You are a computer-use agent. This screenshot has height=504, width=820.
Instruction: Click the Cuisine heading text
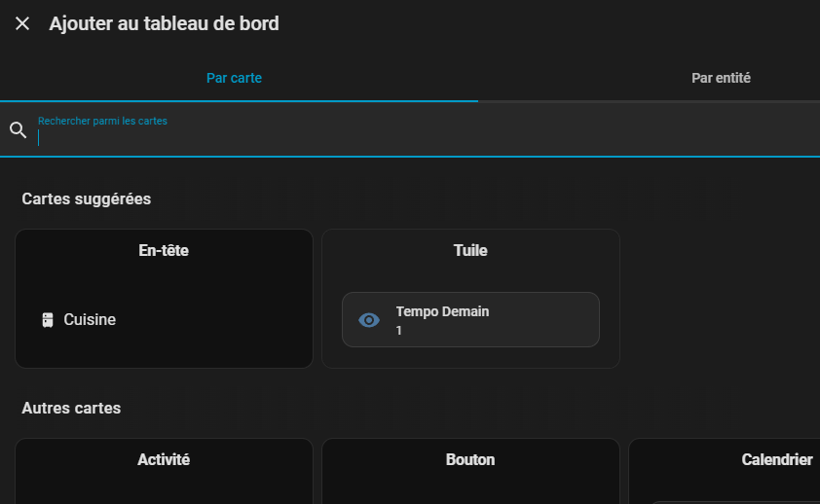tap(90, 319)
